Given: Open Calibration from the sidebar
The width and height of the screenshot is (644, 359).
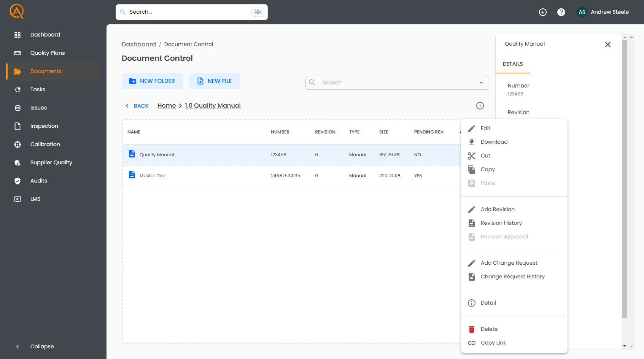Looking at the screenshot, I should coord(45,144).
